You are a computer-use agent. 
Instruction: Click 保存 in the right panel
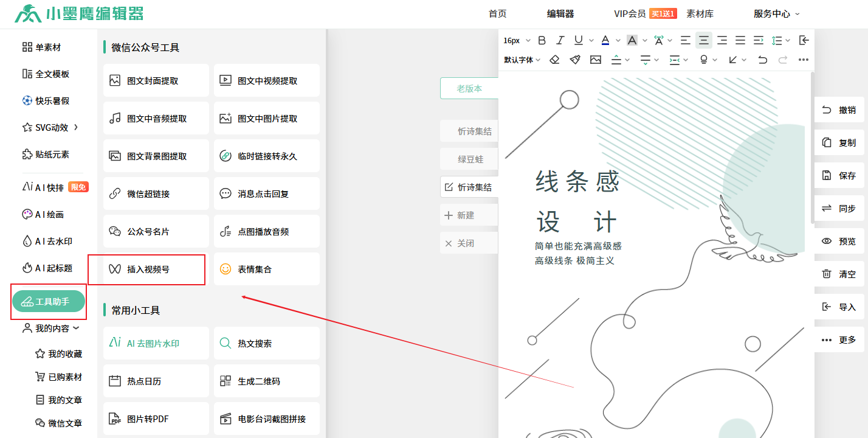tap(839, 175)
